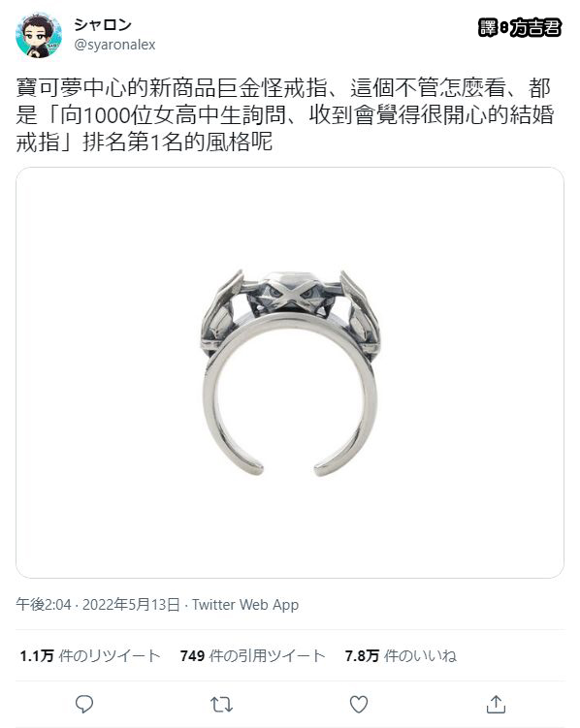
Task: Click the 件のリツイート label
Action: [x=110, y=655]
